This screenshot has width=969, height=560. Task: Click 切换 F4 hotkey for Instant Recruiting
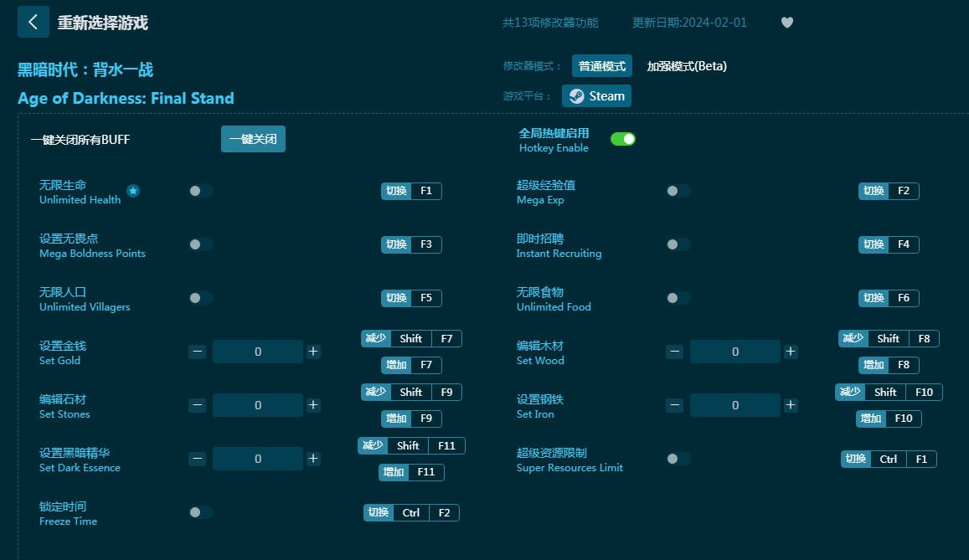[x=889, y=244]
